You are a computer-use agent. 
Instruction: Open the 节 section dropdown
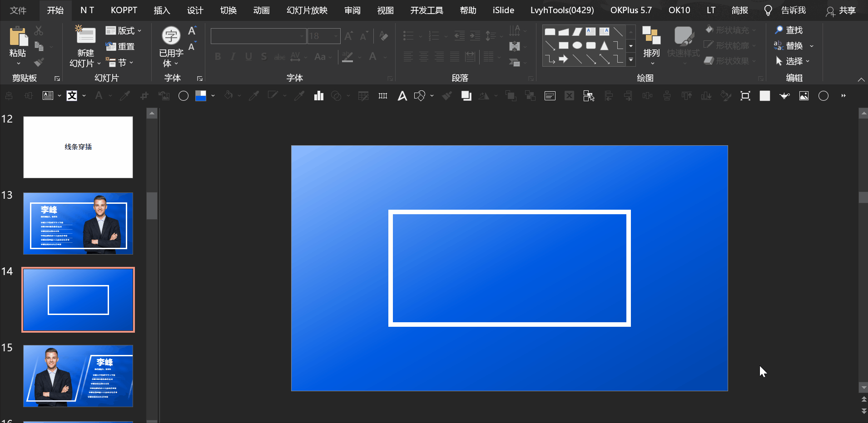coord(119,62)
